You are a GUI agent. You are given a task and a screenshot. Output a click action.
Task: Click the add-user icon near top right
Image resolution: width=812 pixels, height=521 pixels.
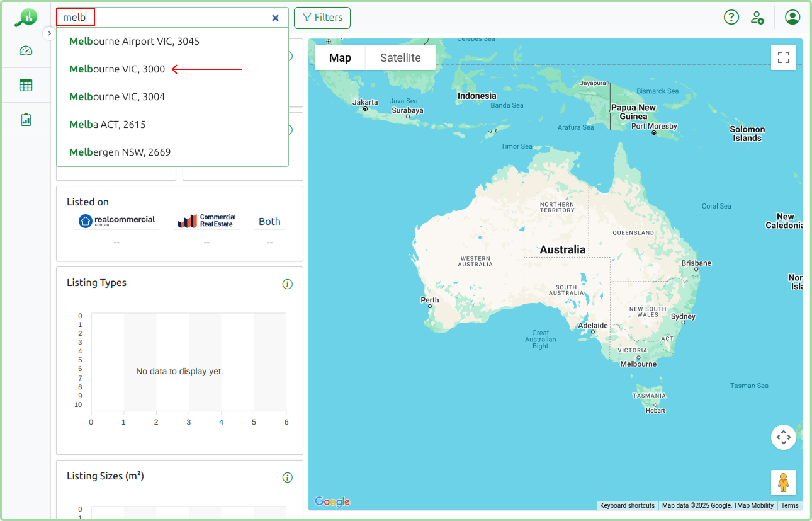757,18
